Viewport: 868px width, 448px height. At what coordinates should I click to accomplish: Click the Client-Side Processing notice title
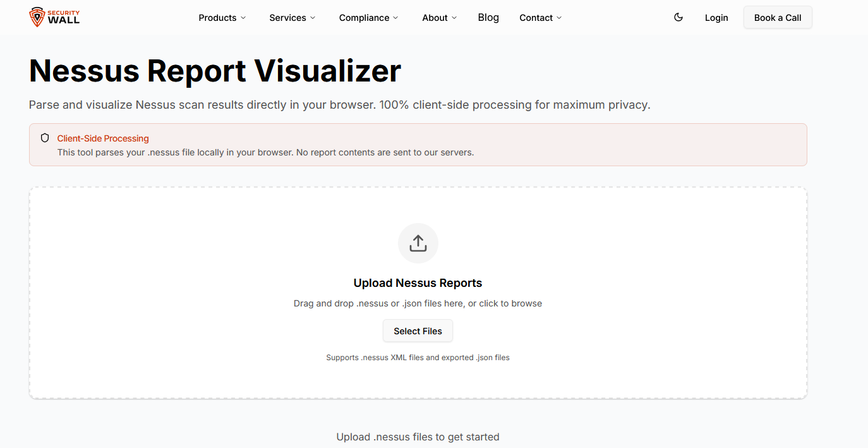point(103,138)
